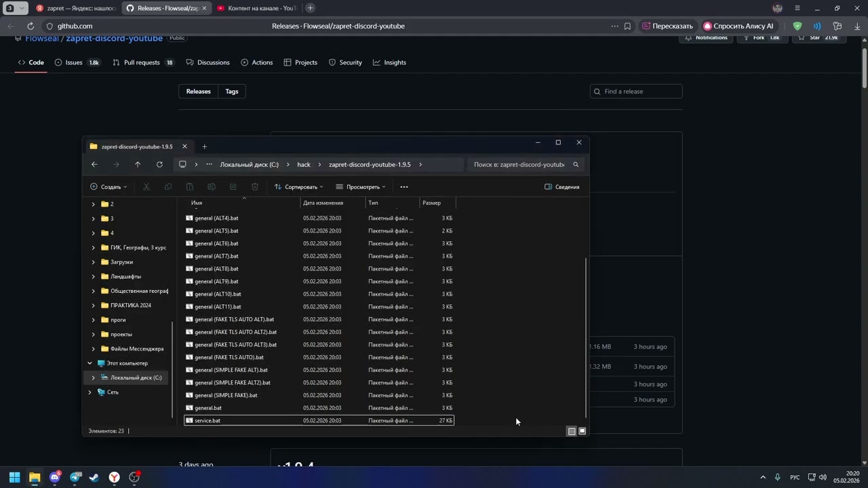
Task: Click the Share icon in Explorer toolbar
Action: (233, 187)
